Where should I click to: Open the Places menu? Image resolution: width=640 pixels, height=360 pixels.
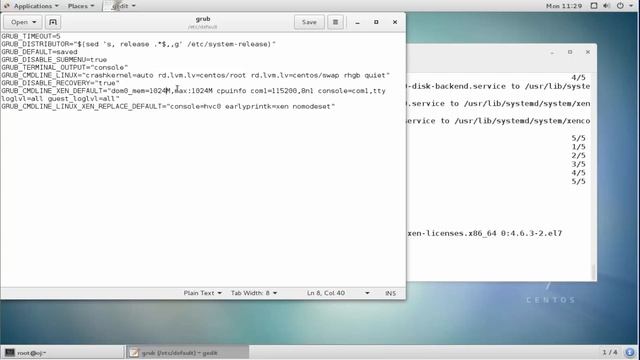[81, 6]
